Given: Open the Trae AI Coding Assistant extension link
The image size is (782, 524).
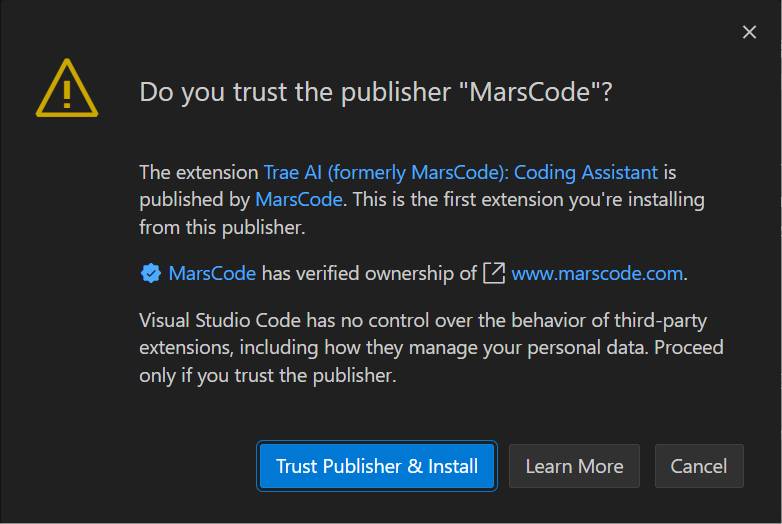Looking at the screenshot, I should click(x=461, y=173).
